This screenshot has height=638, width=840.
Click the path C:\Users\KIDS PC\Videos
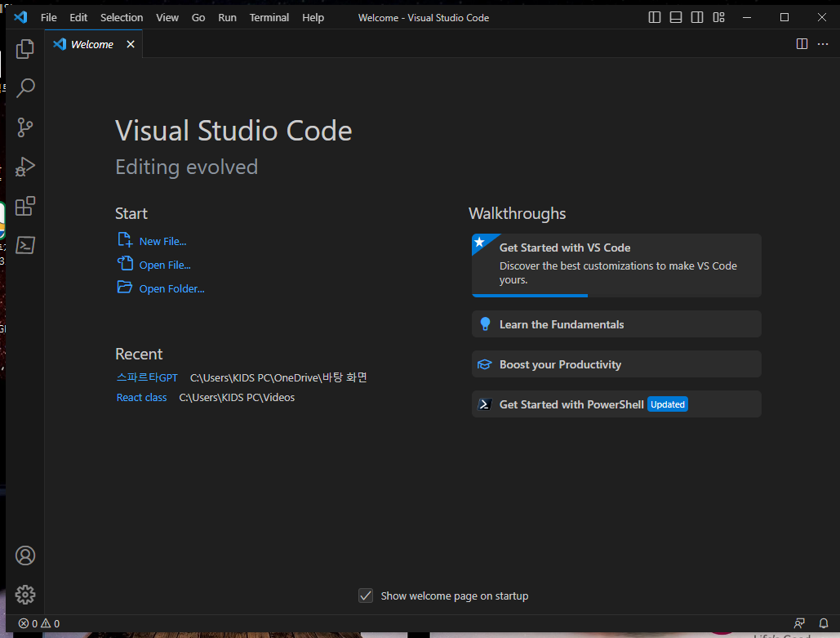(x=237, y=397)
